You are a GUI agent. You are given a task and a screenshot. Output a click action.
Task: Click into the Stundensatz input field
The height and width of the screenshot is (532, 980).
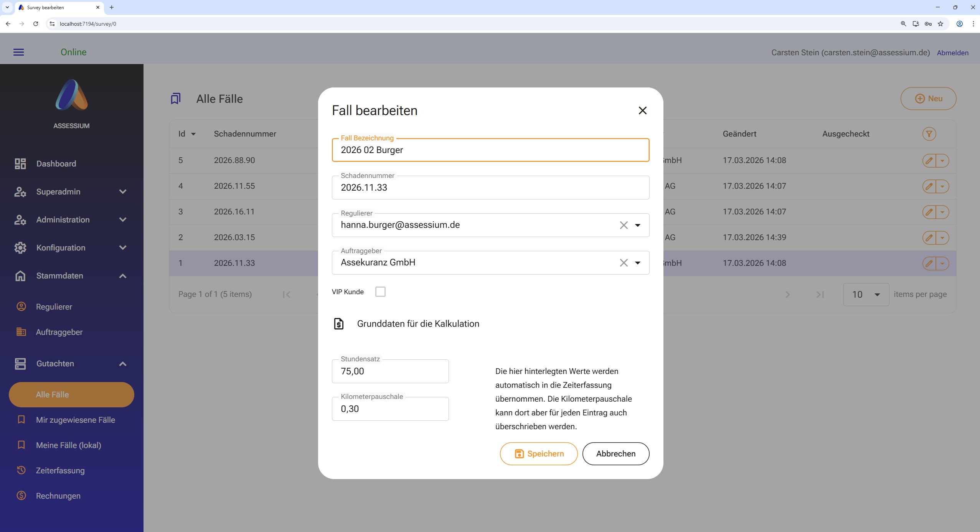[x=390, y=371]
